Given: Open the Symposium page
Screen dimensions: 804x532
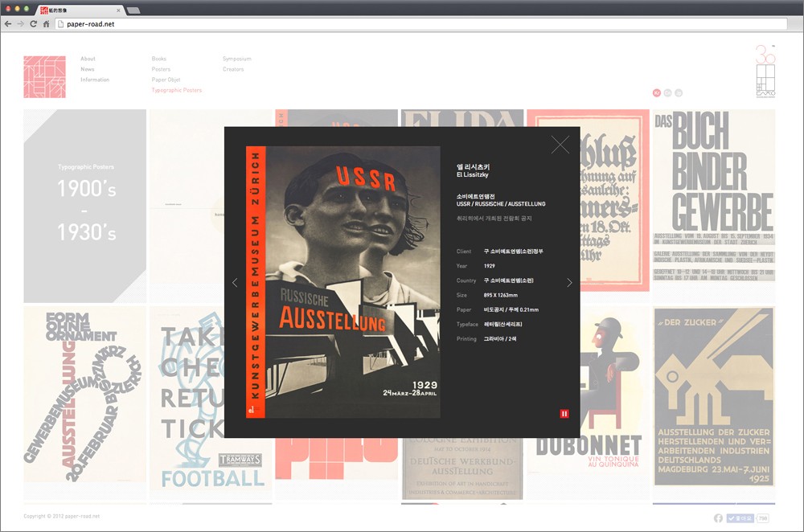Looking at the screenshot, I should (237, 59).
